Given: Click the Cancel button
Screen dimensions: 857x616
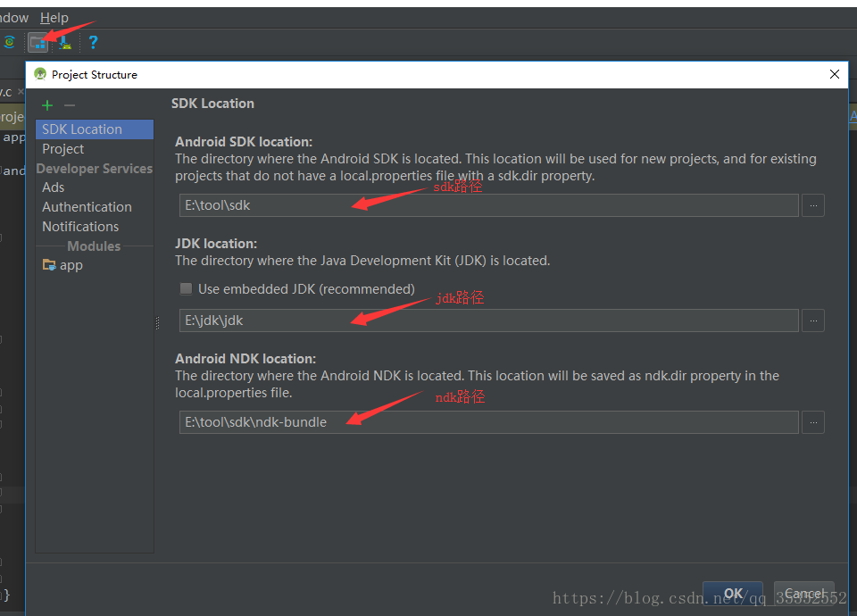Looking at the screenshot, I should 804,594.
